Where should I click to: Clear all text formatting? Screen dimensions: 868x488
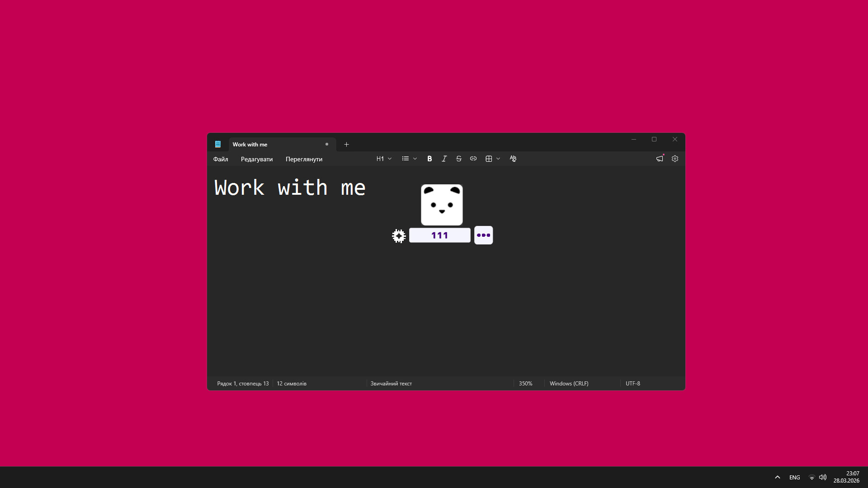point(513,159)
